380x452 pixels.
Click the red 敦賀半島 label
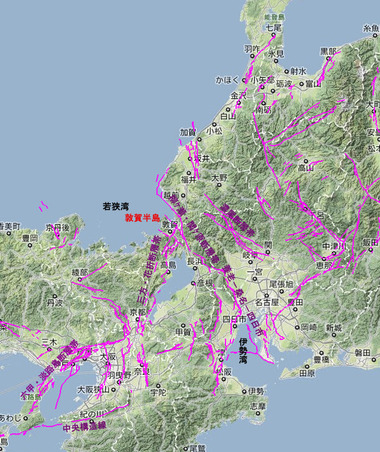pos(142,218)
